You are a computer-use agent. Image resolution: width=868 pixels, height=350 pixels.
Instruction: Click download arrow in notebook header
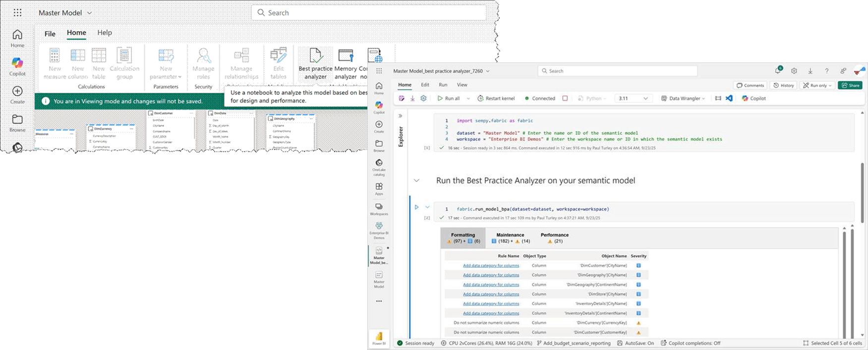810,71
